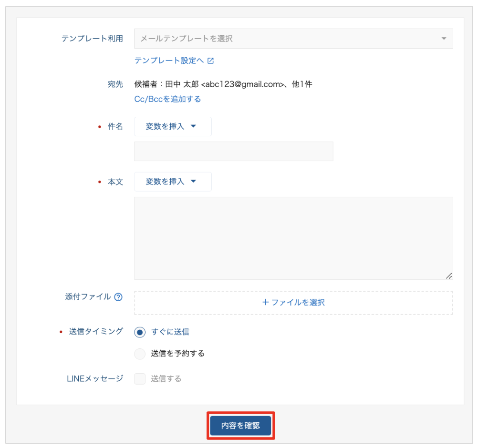This screenshot has height=448, width=478.
Task: Click external-link icon beside テンプレート設定へ
Action: (210, 61)
